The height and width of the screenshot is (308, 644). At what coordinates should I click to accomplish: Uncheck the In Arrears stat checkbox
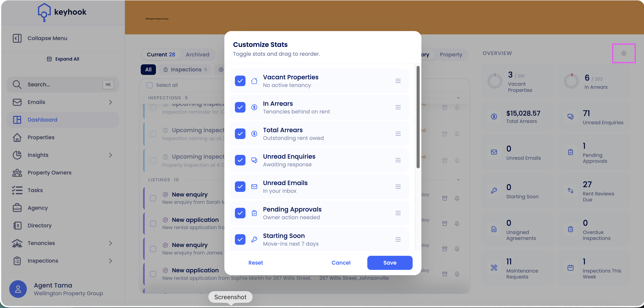point(240,107)
